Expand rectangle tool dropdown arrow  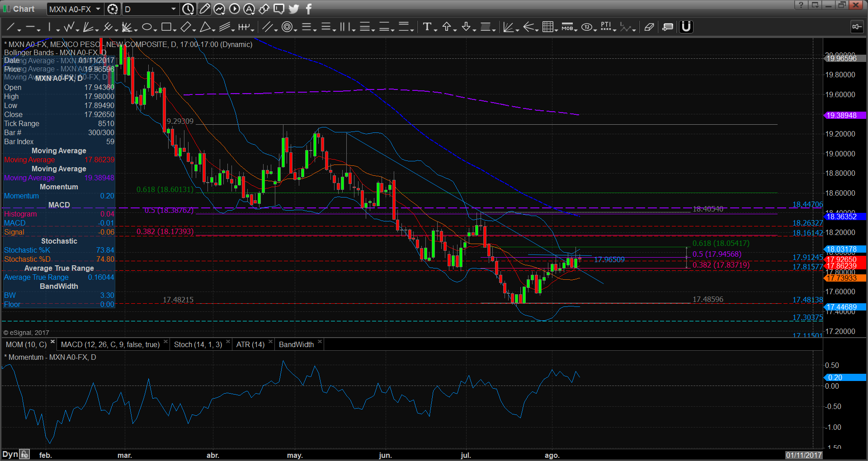coord(175,30)
